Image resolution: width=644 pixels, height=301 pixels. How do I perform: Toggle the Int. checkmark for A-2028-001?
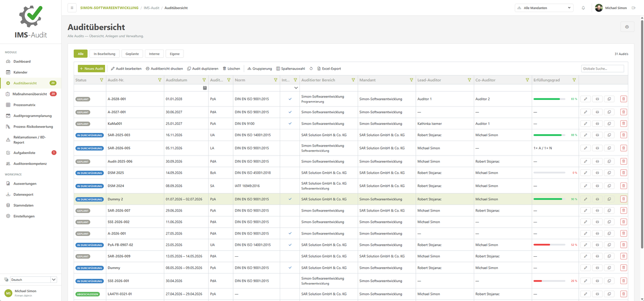click(290, 99)
